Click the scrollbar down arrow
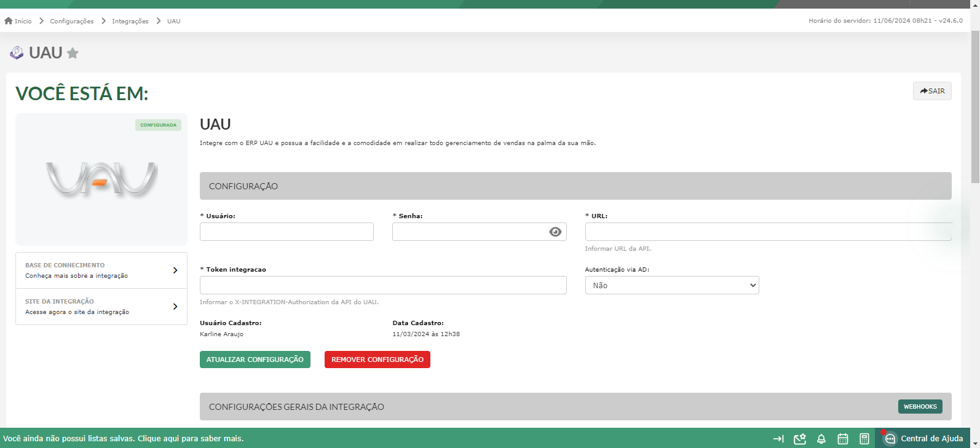The image size is (980, 448). pyautogui.click(x=975, y=442)
